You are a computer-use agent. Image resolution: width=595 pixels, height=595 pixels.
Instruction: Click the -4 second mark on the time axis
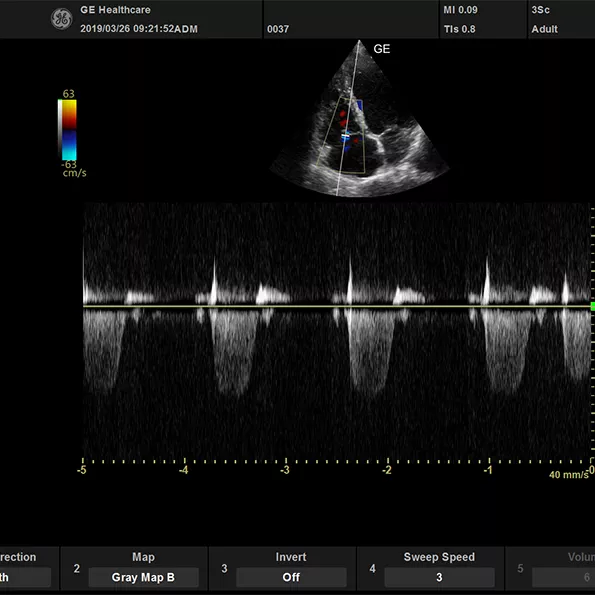184,470
